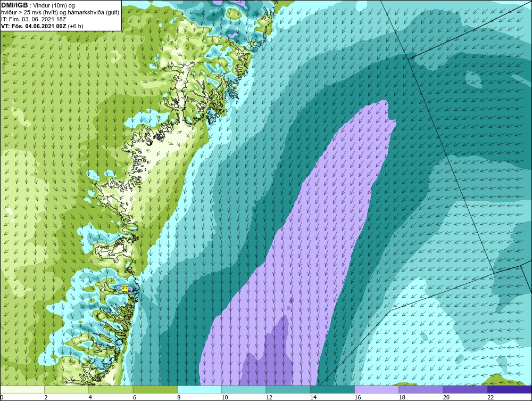Click the 'DMI/IGB' title text

[x=14, y=5]
